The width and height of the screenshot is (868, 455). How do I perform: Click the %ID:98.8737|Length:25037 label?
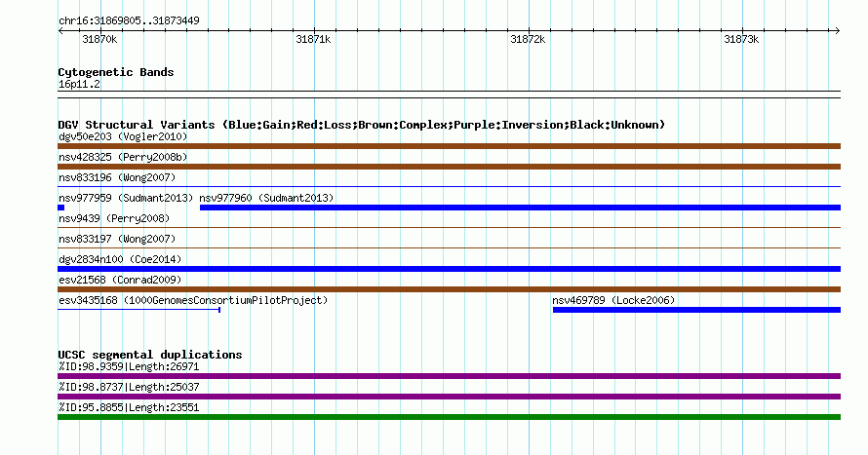click(129, 387)
